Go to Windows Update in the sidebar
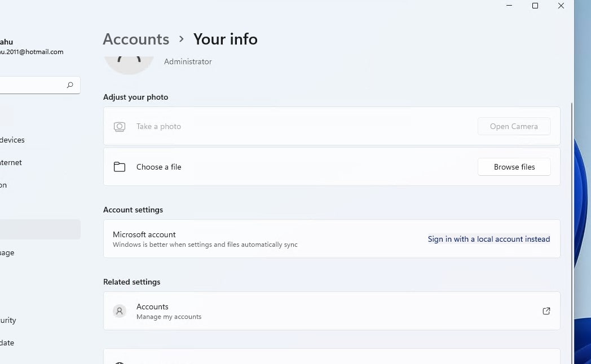Viewport: 591px width, 364px height. point(8,343)
